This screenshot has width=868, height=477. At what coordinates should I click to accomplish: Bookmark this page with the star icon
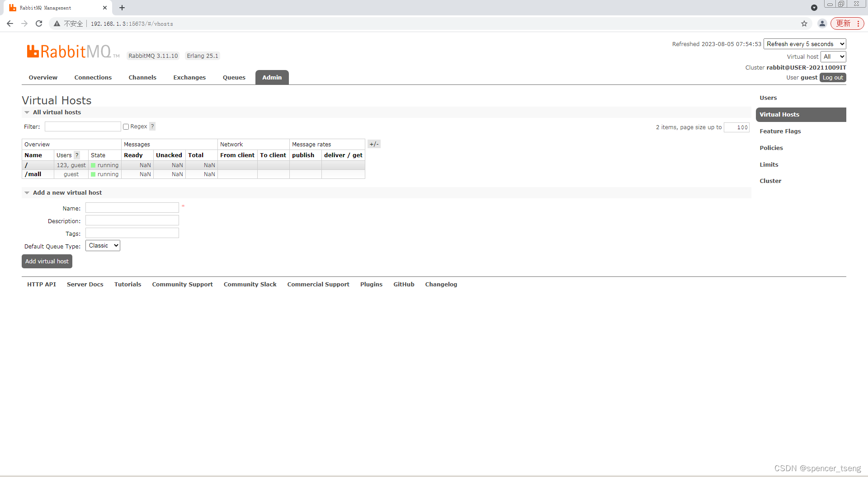[x=804, y=23]
